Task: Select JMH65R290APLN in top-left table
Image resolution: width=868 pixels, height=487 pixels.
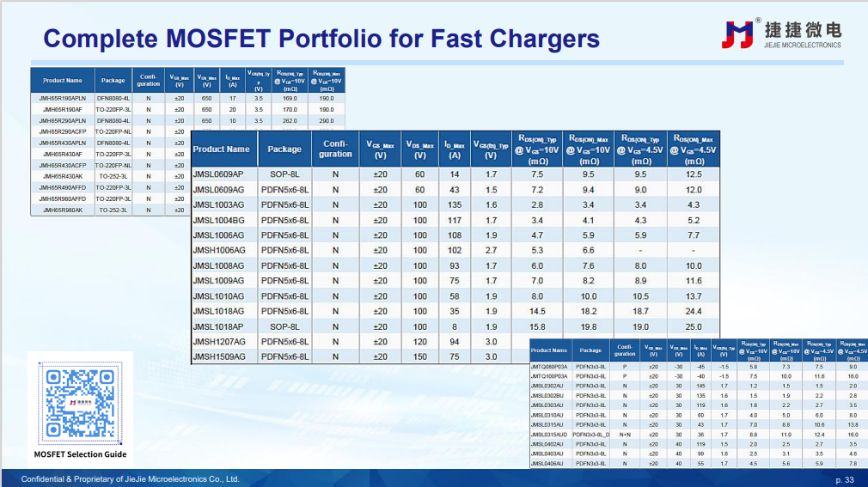Action: [63, 120]
